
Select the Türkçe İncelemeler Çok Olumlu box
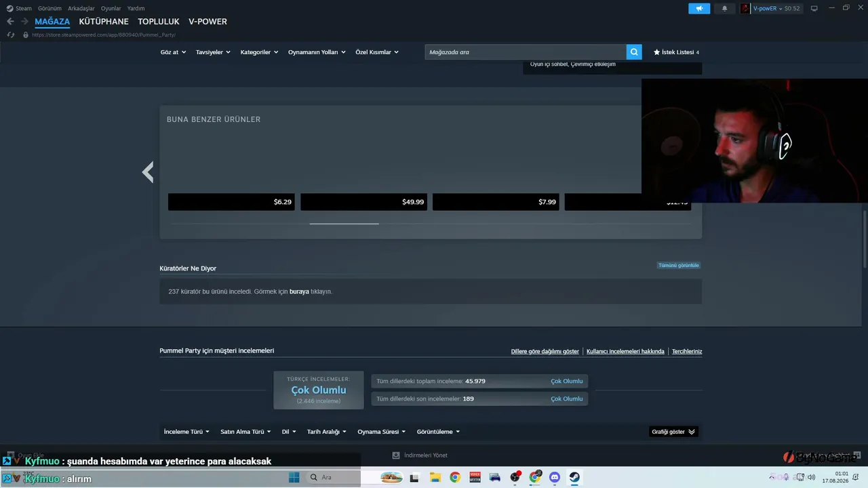[319, 390]
